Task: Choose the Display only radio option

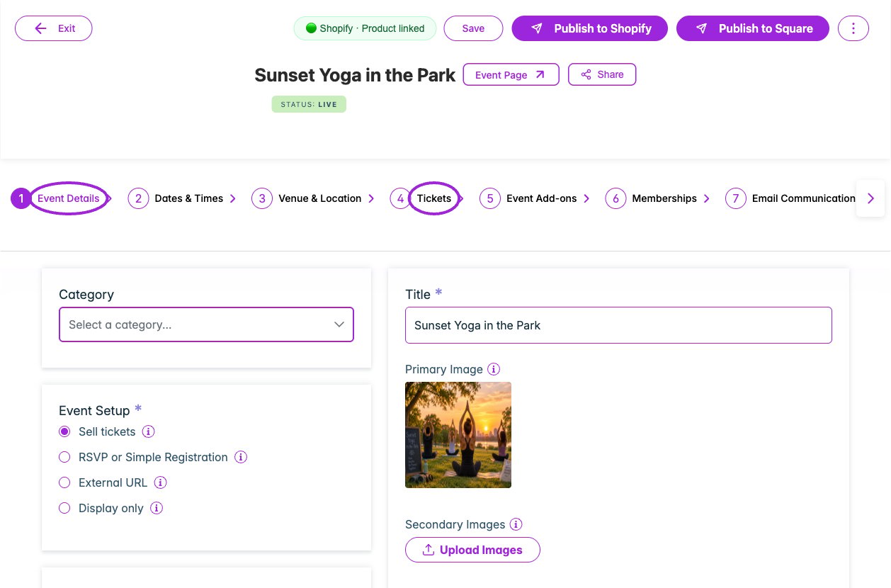Action: [64, 508]
